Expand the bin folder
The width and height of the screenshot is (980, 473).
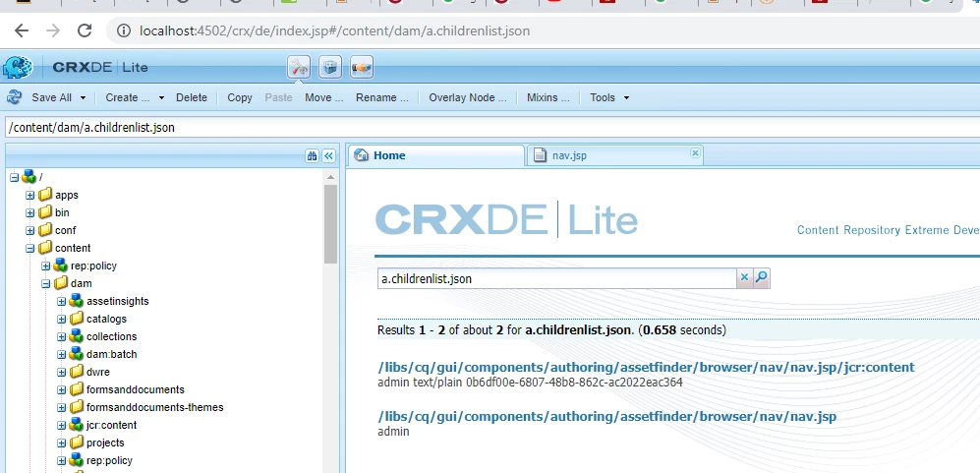point(30,212)
